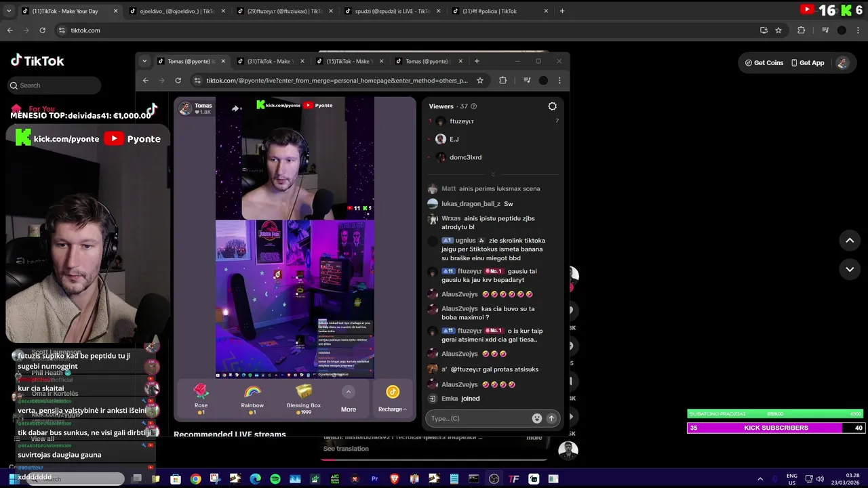Open extensions menu in front window
Screen dimensions: 868x488
point(502,80)
